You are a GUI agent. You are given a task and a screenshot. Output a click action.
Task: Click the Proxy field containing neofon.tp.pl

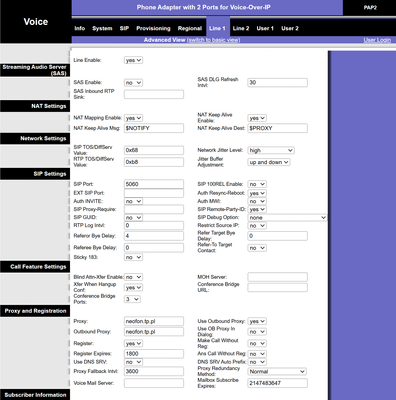pyautogui.click(x=154, y=321)
